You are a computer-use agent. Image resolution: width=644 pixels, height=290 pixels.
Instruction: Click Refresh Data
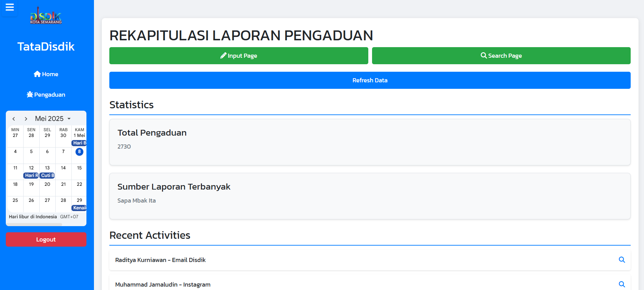click(370, 80)
